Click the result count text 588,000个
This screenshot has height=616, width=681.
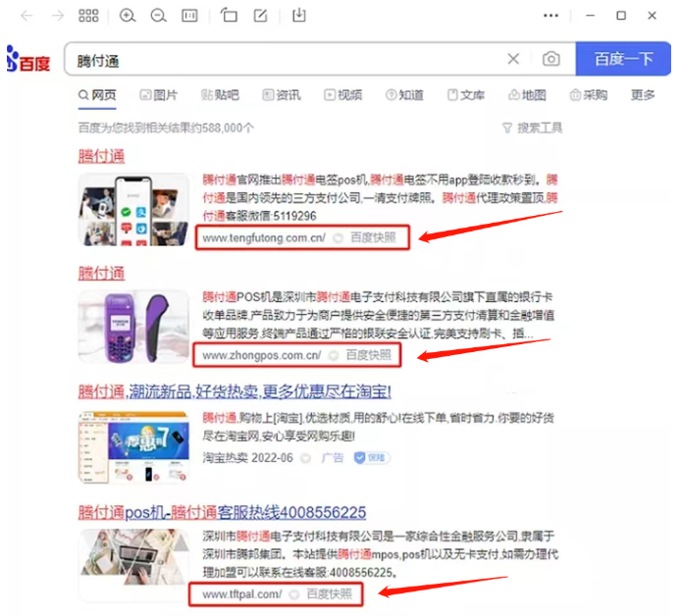[x=166, y=128]
